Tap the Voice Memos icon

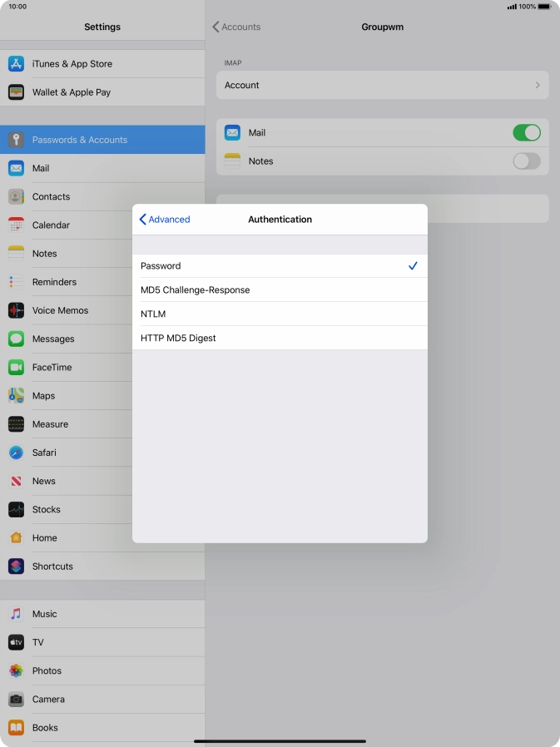coord(16,310)
